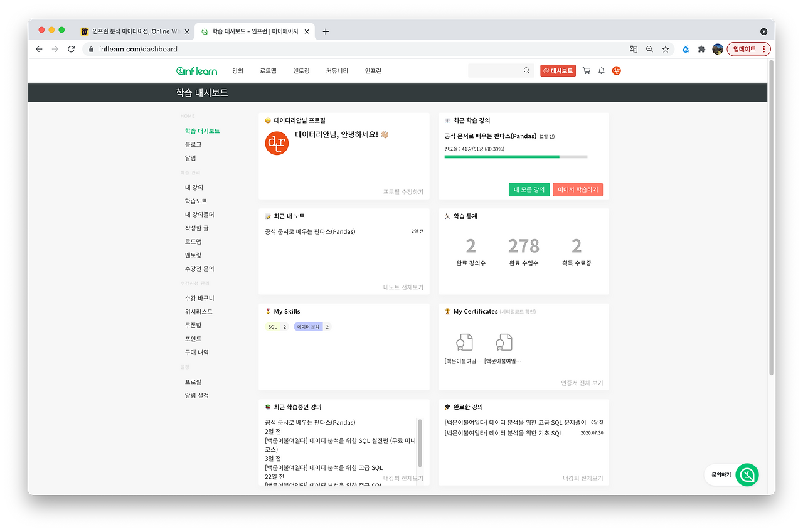This screenshot has height=532, width=803.
Task: Open 내노트 전체보기 link
Action: click(x=403, y=287)
